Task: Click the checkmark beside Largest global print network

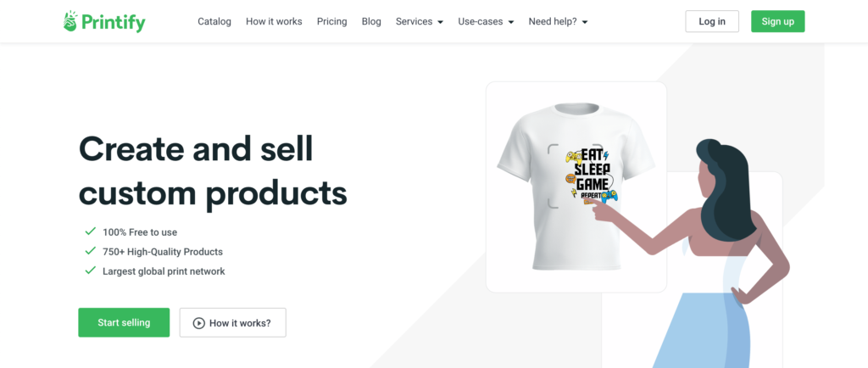Action: [x=90, y=270]
